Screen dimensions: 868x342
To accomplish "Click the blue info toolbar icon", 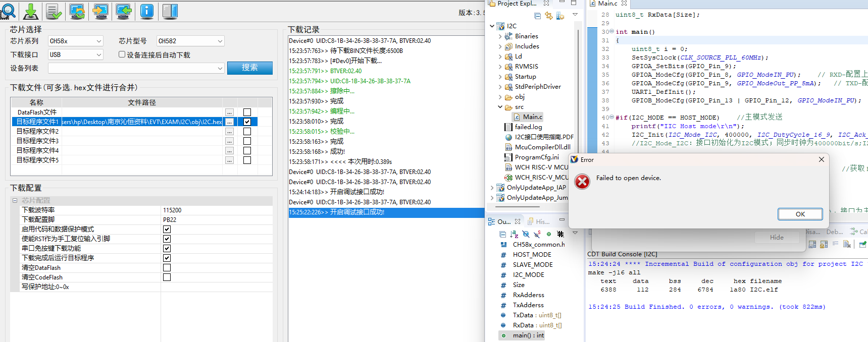I will click(x=147, y=11).
